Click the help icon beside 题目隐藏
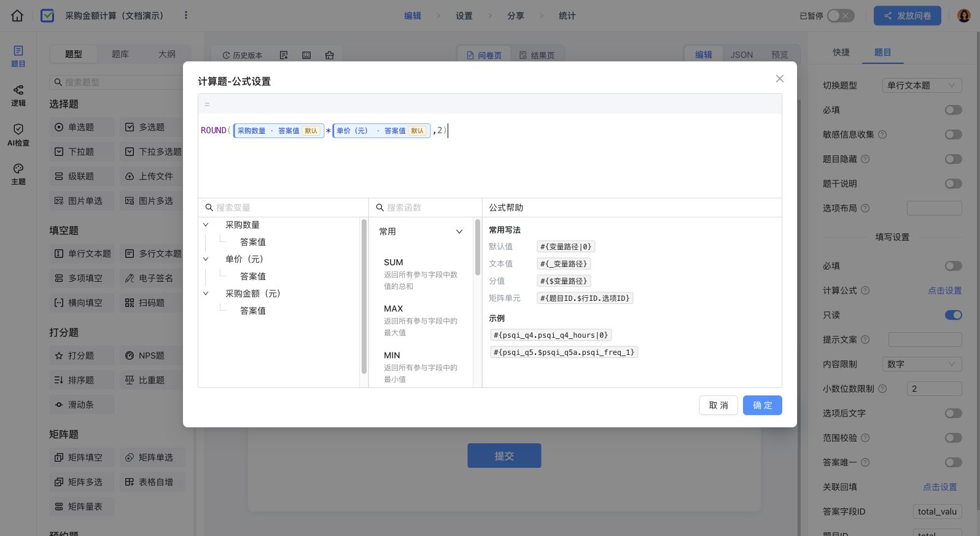Image resolution: width=980 pixels, height=536 pixels. tap(865, 159)
